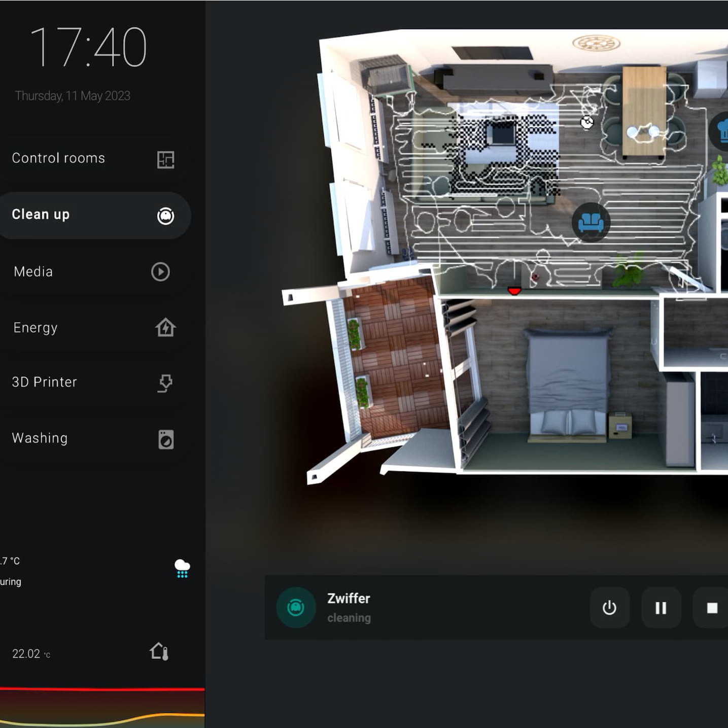Image resolution: width=728 pixels, height=728 pixels.
Task: Click the green Zwiffer vacuum entity icon
Action: click(296, 607)
